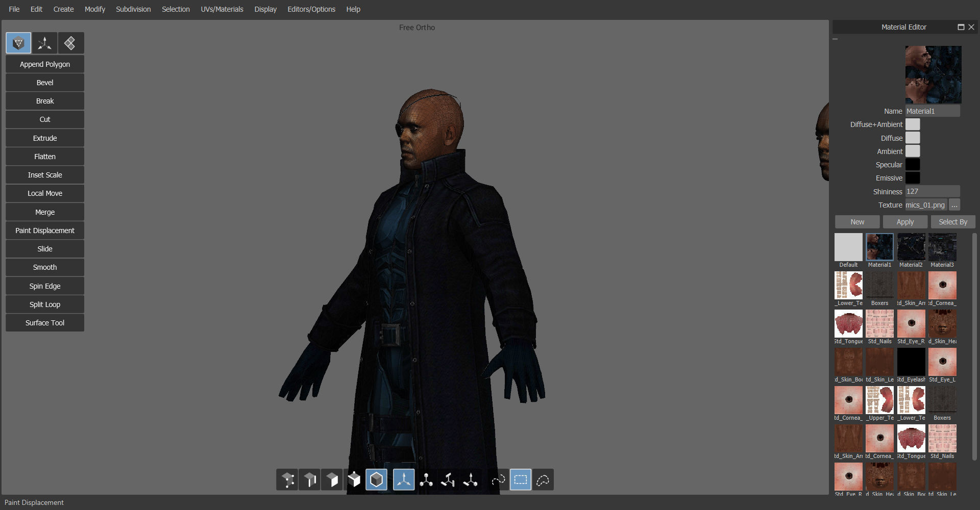Collapse the Material Editor using small dash
Viewport: 980px width, 510px height.
835,39
